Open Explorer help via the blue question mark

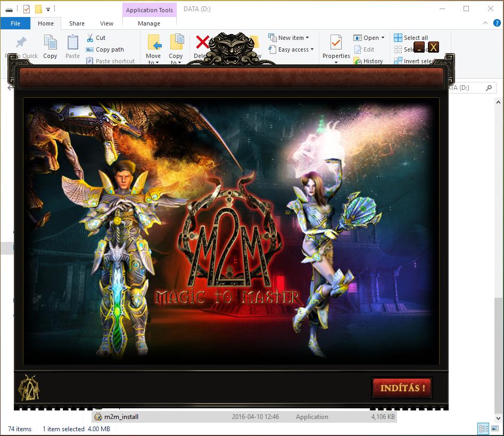(497, 23)
